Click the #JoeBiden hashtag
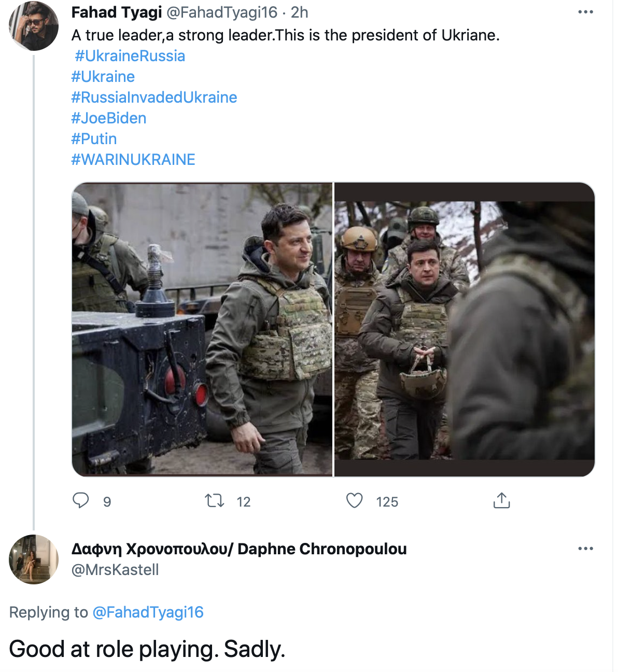The width and height of the screenshot is (618, 672). point(109,118)
